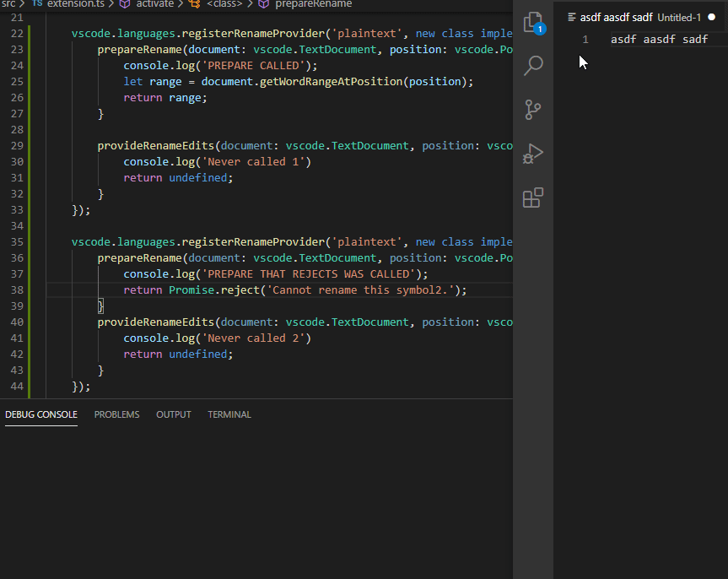Screen dimensions: 728x579
Task: Click the activate symbol icon in breadcrumbs
Action: (x=125, y=4)
